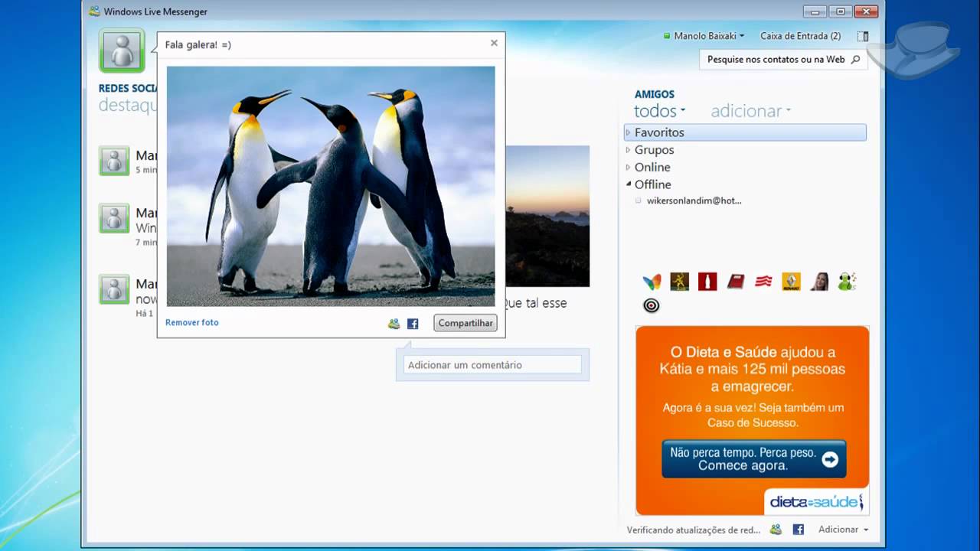
Task: Click the orange Dieta e Saúde ad headline
Action: click(753, 369)
